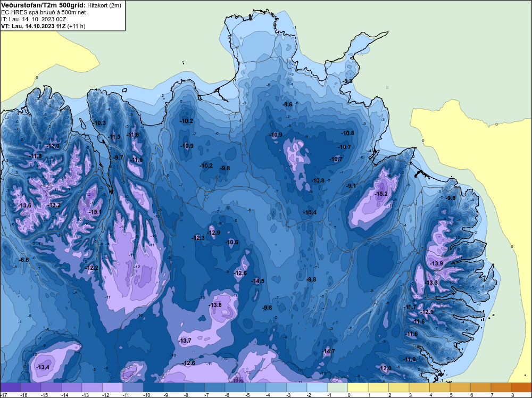
Task: Click the -12.5 temperature value
Action: coord(427,312)
